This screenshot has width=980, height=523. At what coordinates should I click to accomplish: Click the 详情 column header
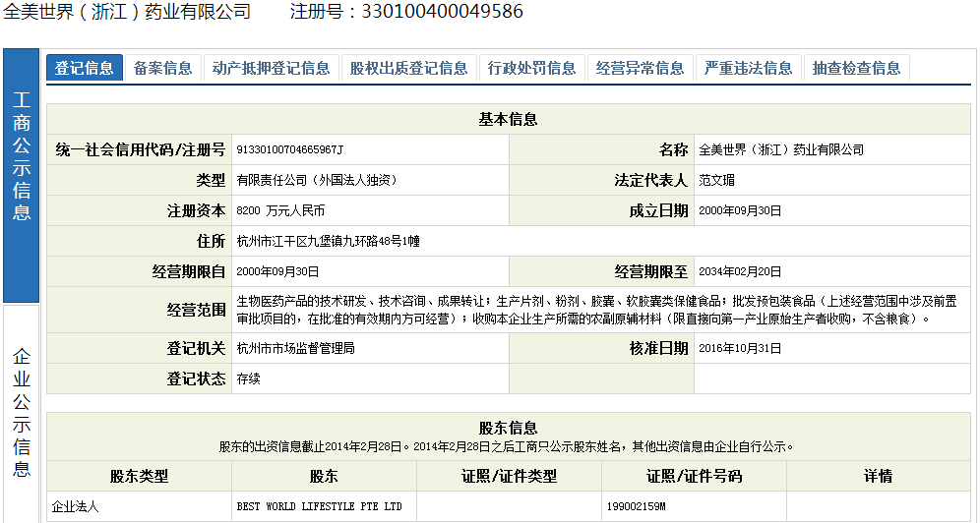pyautogui.click(x=878, y=476)
